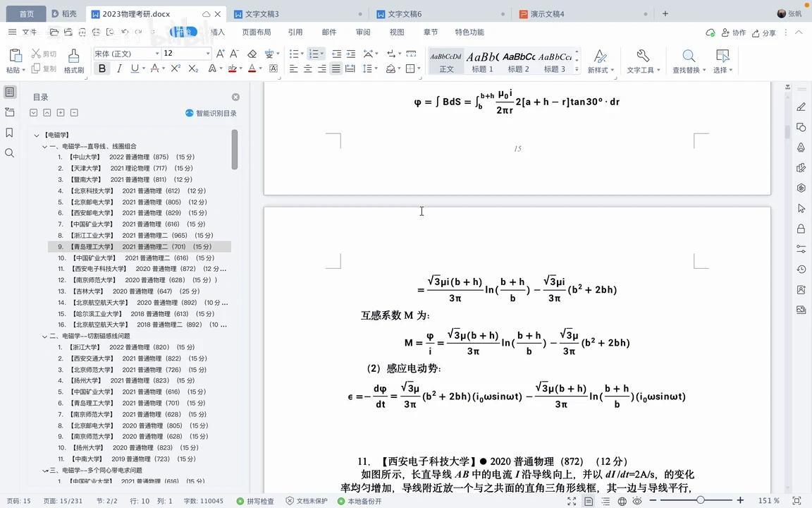Viewport: 812px width, 508px height.
Task: Toggle bold formatting
Action: [x=102, y=68]
